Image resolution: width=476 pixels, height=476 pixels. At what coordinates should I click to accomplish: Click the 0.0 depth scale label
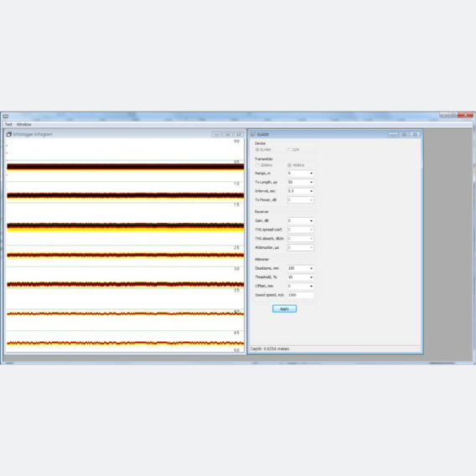click(x=236, y=141)
